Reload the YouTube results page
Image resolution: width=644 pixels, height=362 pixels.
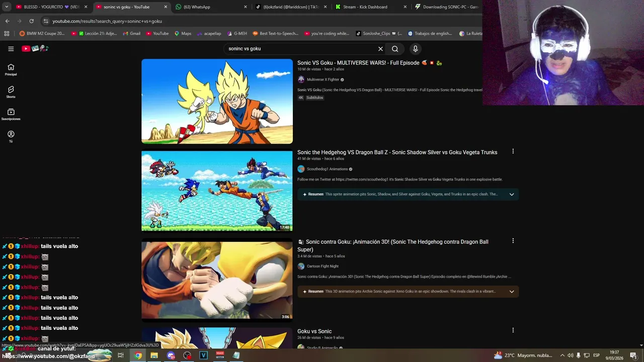[31, 21]
